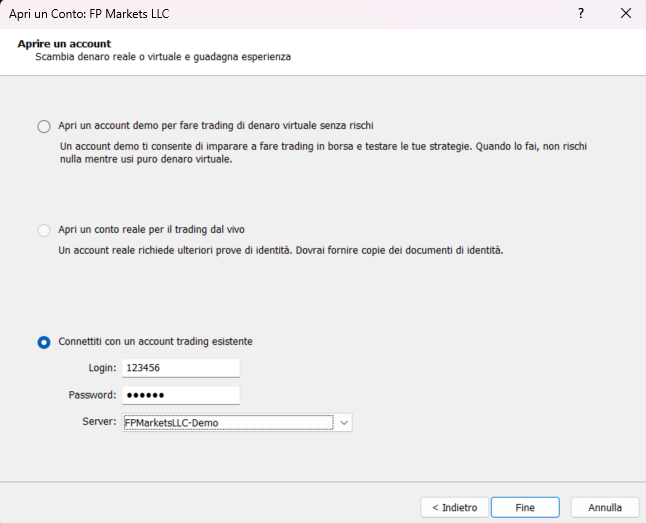Click into the Password input field

point(180,395)
